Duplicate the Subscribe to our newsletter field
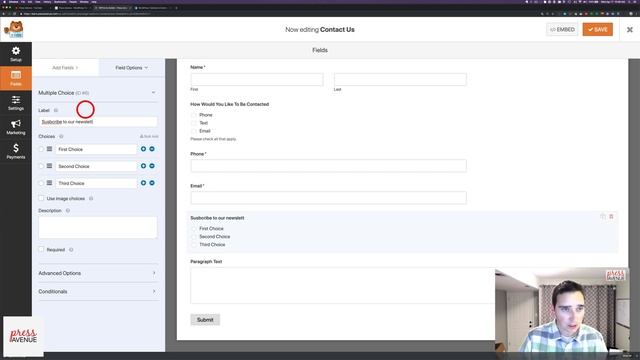 coord(603,216)
